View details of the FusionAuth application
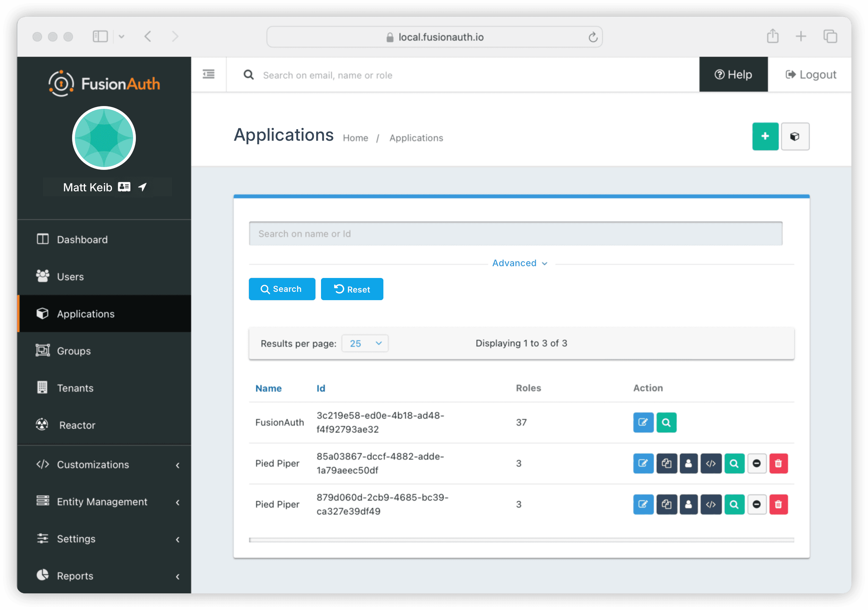The height and width of the screenshot is (610, 868). coord(666,422)
